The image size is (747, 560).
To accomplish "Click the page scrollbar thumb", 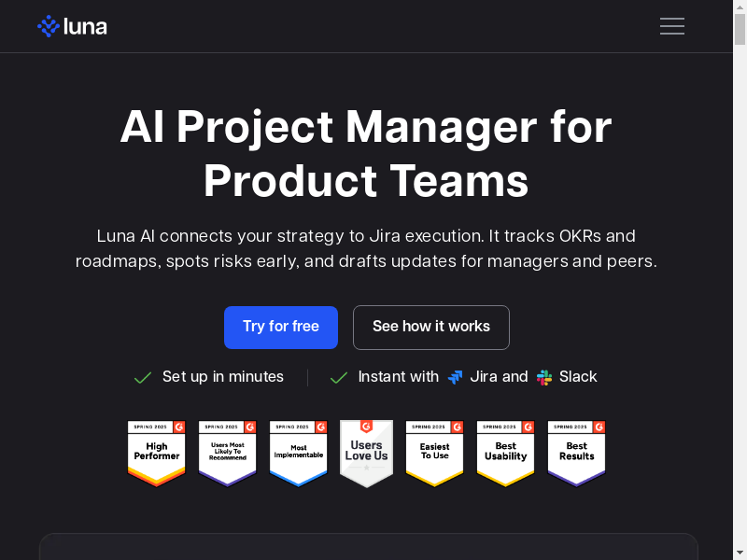I will [740, 28].
